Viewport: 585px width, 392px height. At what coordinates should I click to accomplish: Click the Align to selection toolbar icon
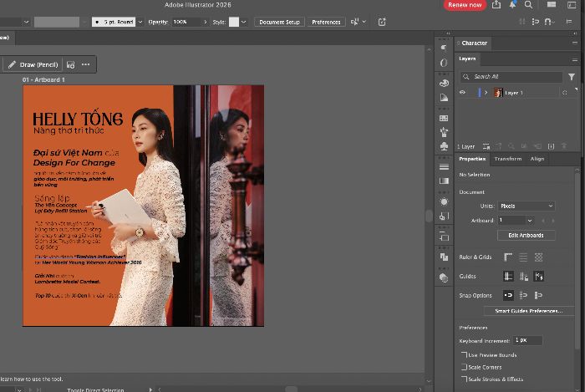354,22
